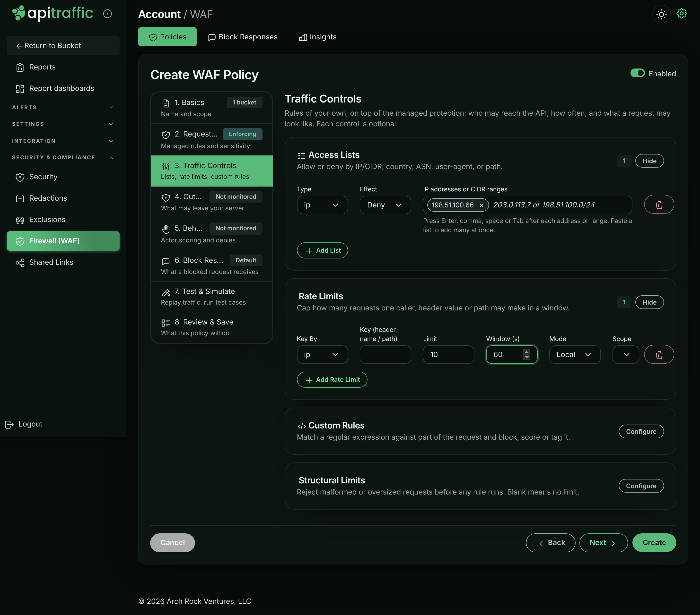Image resolution: width=700 pixels, height=615 pixels.
Task: Click the sidebar collapse circle icon
Action: (107, 14)
